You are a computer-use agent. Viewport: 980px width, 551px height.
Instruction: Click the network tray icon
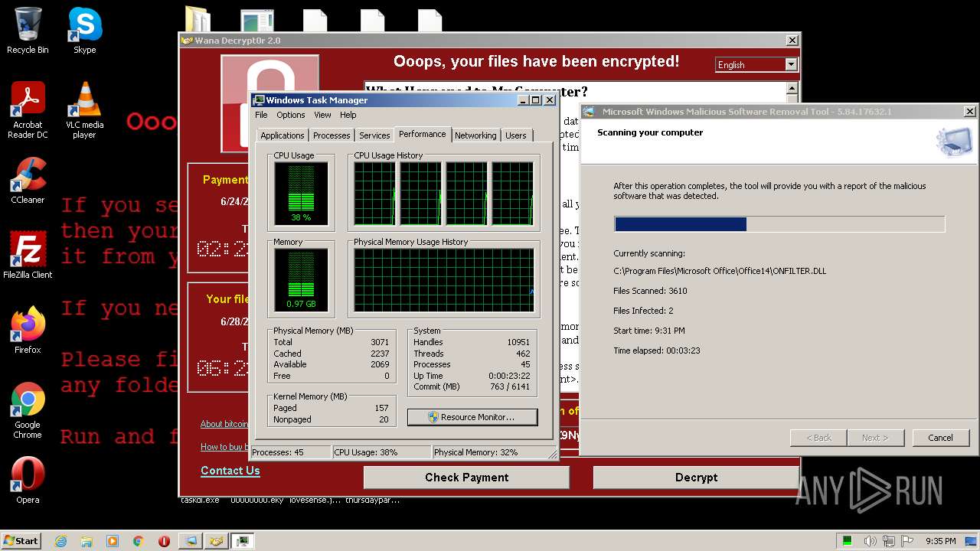(887, 541)
